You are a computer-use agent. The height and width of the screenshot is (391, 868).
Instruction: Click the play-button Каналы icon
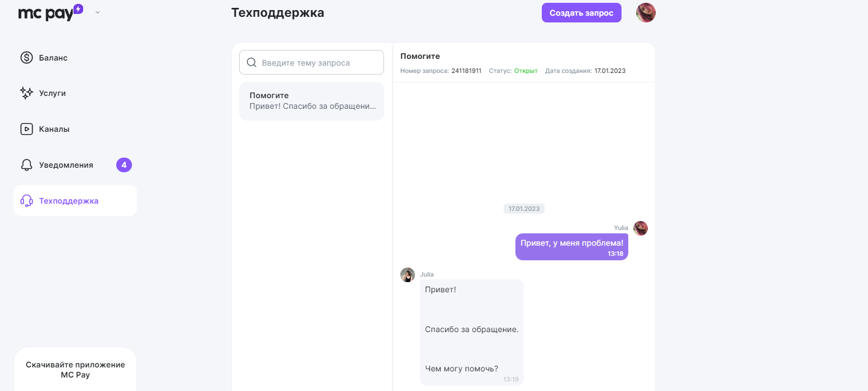click(x=26, y=129)
